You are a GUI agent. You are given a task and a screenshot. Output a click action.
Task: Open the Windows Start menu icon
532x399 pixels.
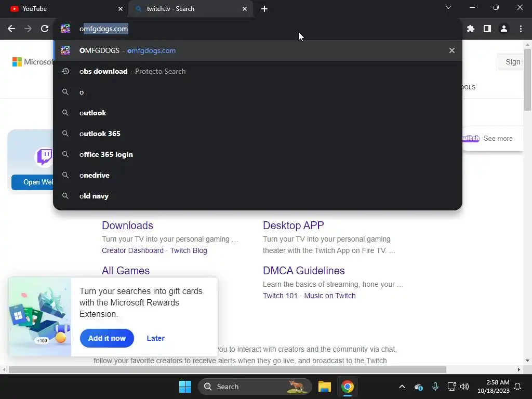click(x=185, y=387)
